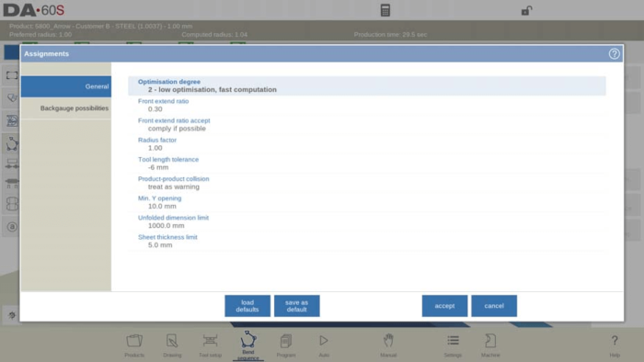Open the Products navigation icon
This screenshot has width=644, height=362.
pos(134,345)
